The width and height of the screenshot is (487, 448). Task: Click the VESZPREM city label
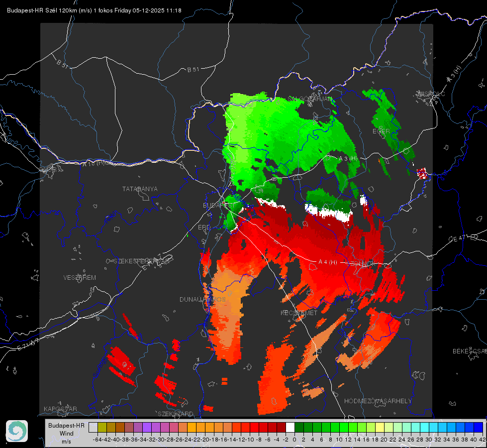[x=80, y=277]
